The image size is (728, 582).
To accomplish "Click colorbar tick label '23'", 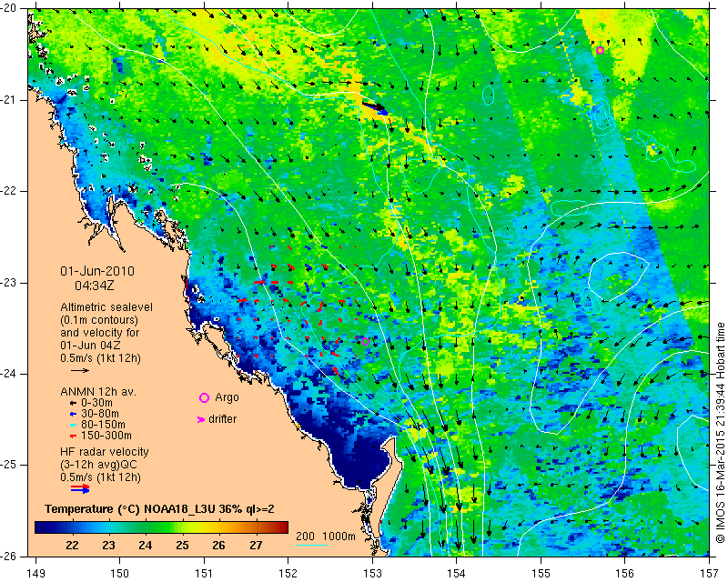I will click(x=108, y=546).
